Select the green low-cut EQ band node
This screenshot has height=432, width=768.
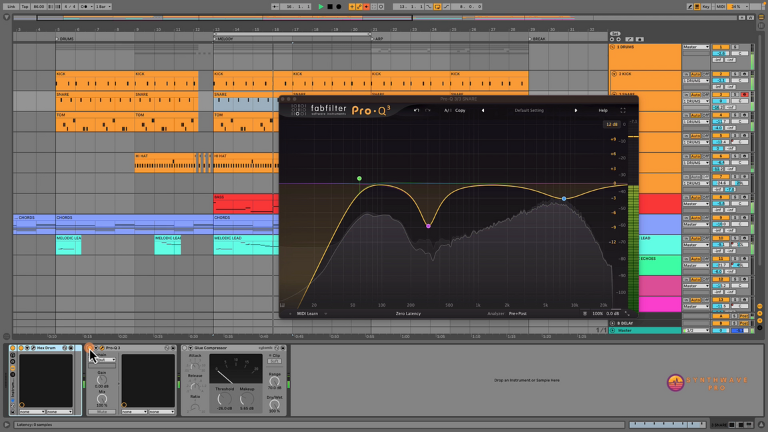tap(360, 178)
